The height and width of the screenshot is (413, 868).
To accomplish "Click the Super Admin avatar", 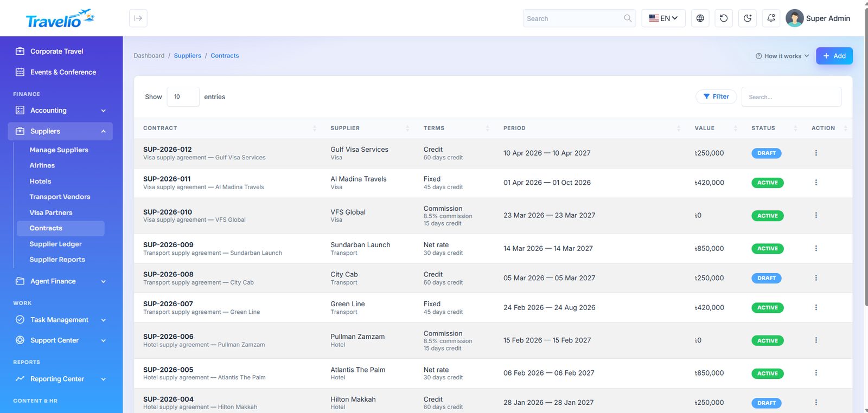I will coord(795,18).
